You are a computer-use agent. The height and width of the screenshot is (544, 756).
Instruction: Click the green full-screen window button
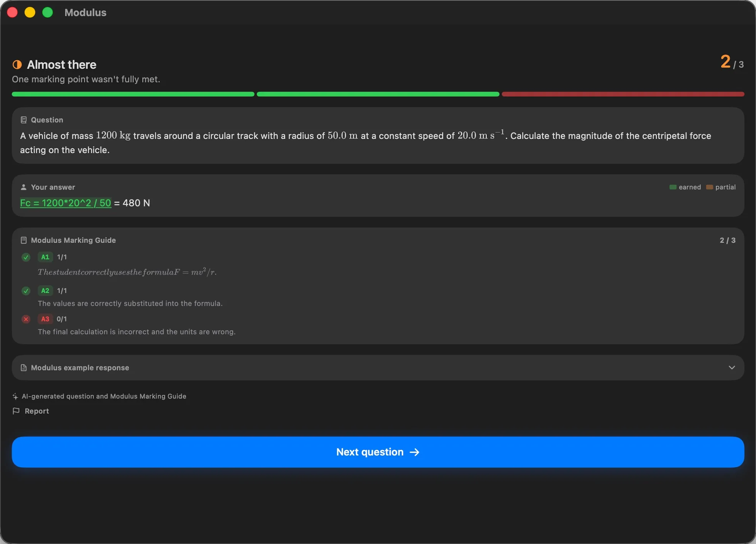[x=48, y=13]
